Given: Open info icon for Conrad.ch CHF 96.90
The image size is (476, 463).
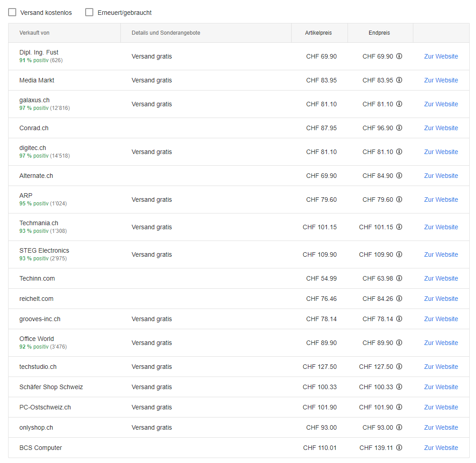Looking at the screenshot, I should [399, 128].
